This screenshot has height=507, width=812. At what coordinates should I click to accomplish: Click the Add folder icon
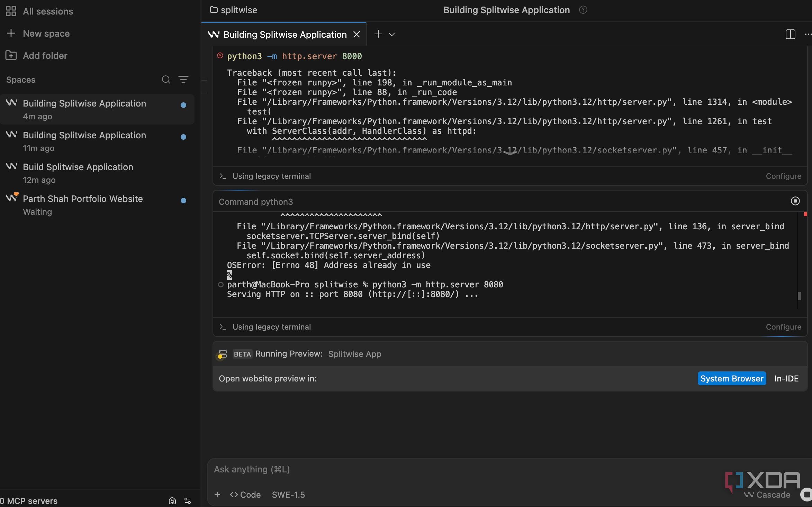point(11,55)
